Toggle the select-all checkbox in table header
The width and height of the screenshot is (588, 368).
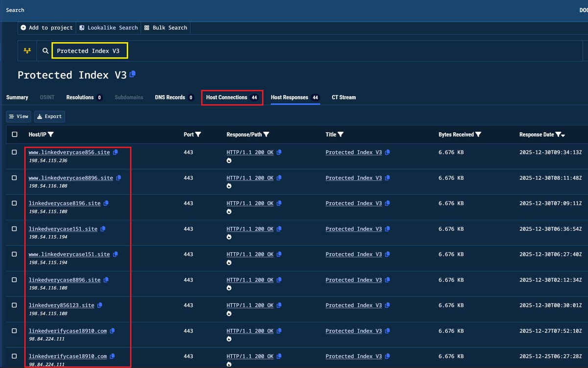pyautogui.click(x=14, y=134)
